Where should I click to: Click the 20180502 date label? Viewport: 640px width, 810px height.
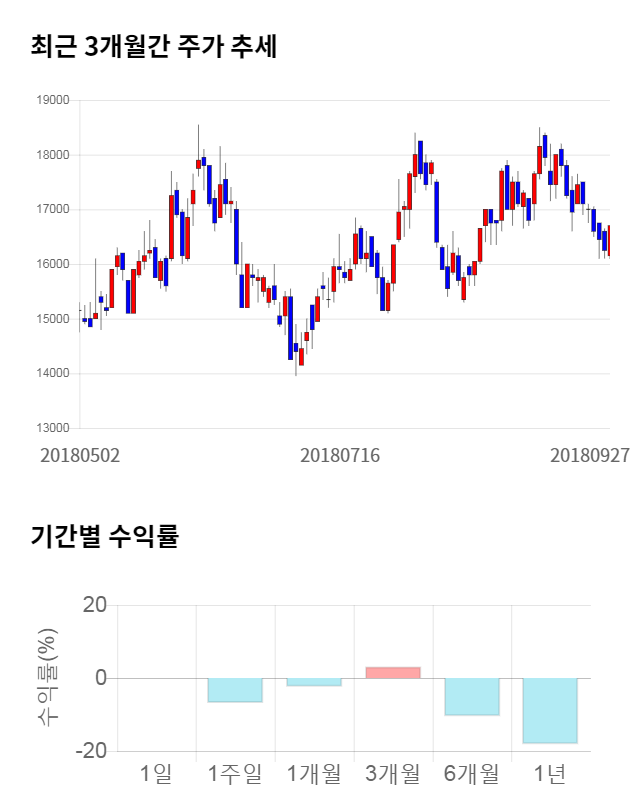pos(80,455)
